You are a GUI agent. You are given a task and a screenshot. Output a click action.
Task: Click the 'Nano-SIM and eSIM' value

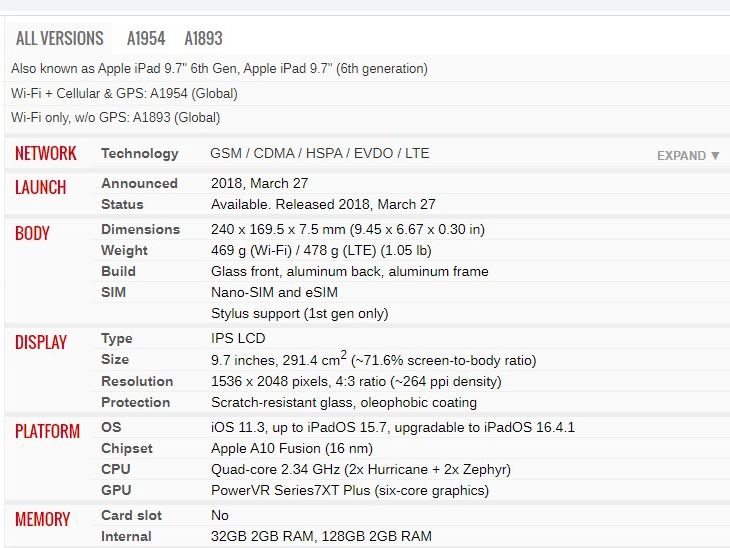(274, 292)
